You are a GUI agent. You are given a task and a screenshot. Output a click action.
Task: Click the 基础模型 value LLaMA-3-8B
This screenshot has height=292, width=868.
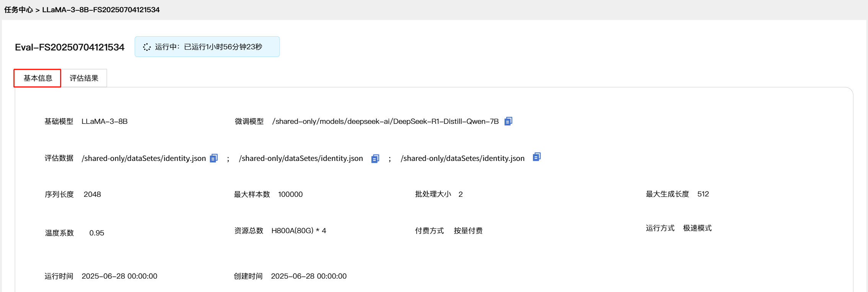click(x=104, y=121)
